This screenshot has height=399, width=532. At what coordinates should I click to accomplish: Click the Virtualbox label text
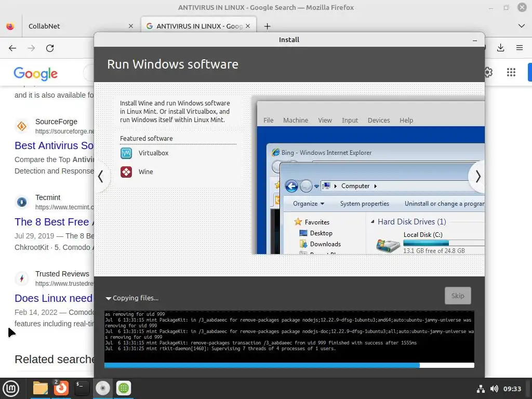(153, 153)
